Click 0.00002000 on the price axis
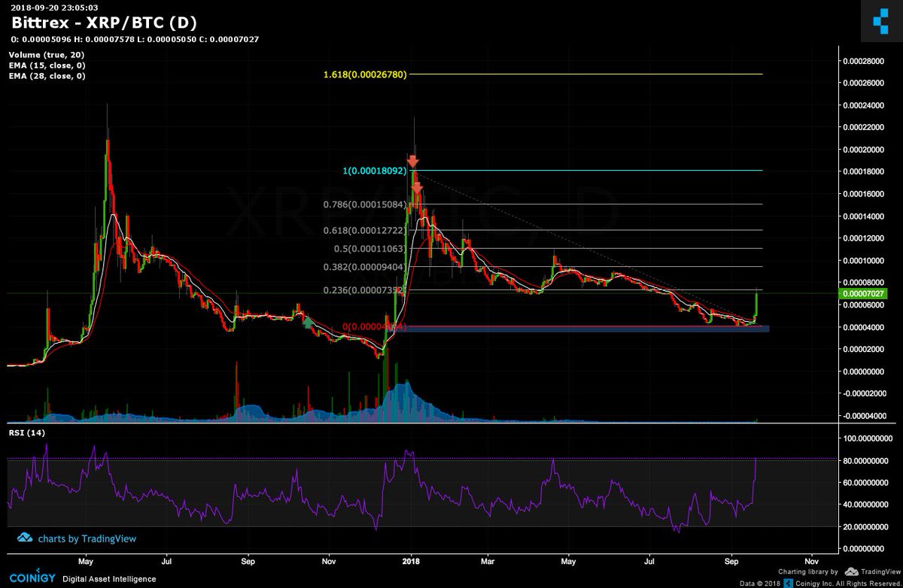 864,350
